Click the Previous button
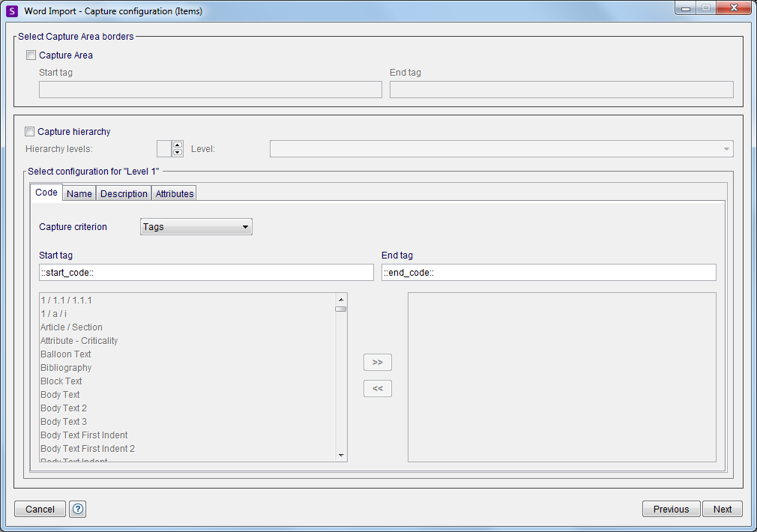The image size is (757, 532). [671, 509]
